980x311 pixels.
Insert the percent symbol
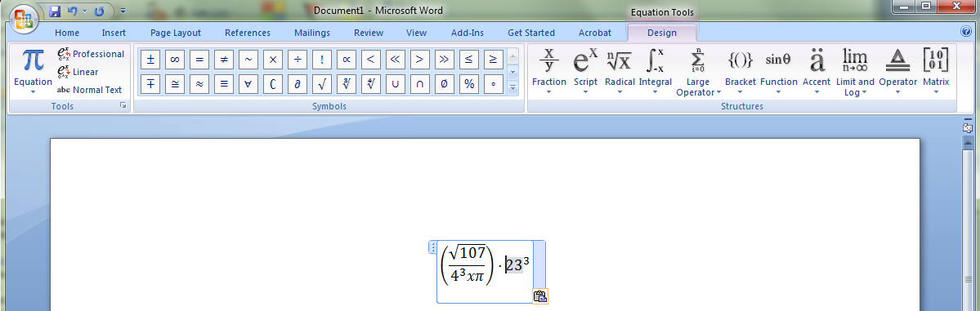pos(469,84)
